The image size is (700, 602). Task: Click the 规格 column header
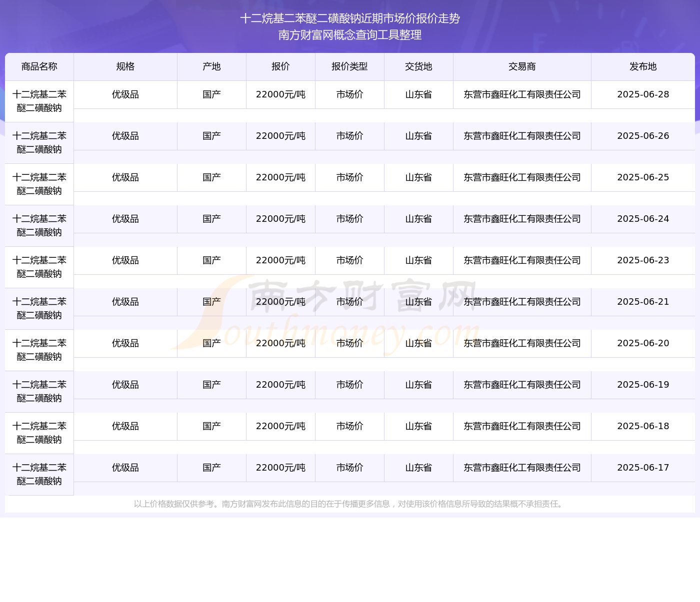125,66
